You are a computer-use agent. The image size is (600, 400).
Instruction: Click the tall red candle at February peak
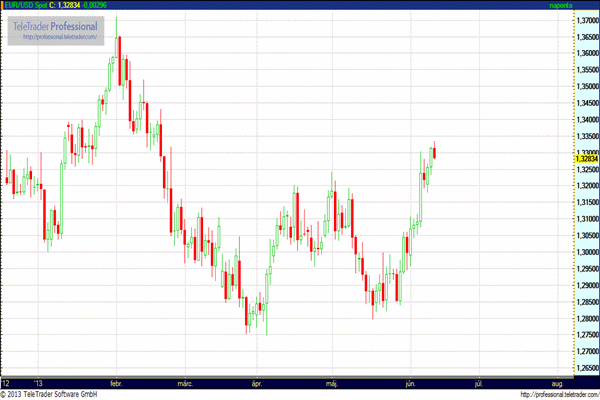click(x=119, y=62)
